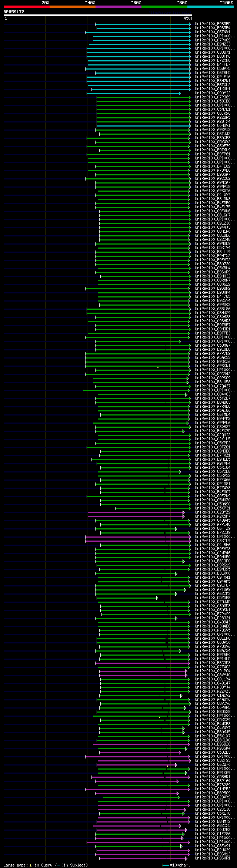Viewport: 237px width, 868px height.
Task: Select the UniRef100_B4FFL7 label
Action: click(x=213, y=64)
